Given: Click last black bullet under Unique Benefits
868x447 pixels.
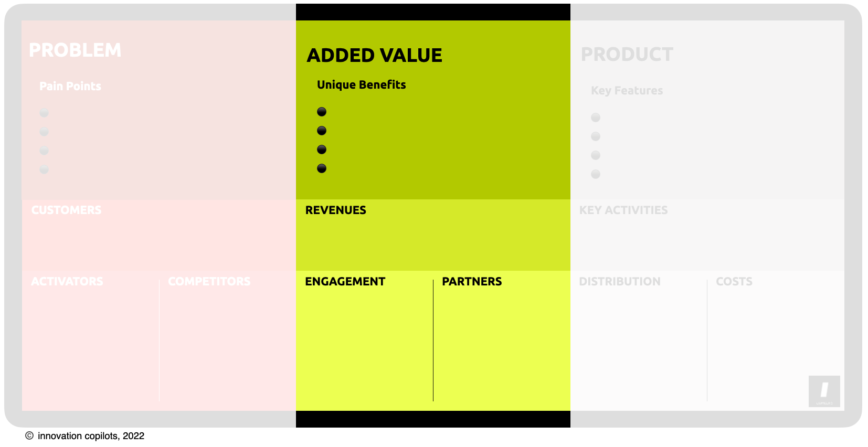Looking at the screenshot, I should pyautogui.click(x=322, y=168).
